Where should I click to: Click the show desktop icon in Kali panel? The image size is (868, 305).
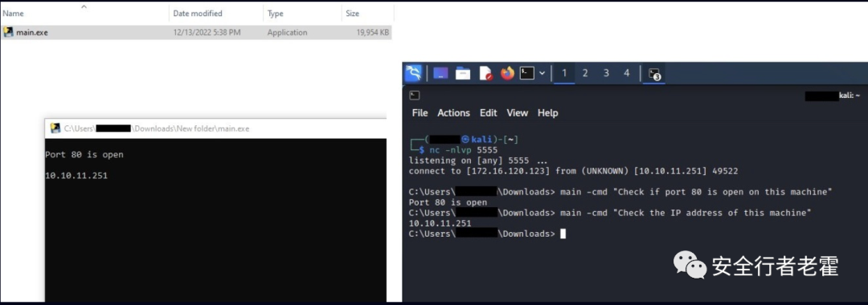440,73
